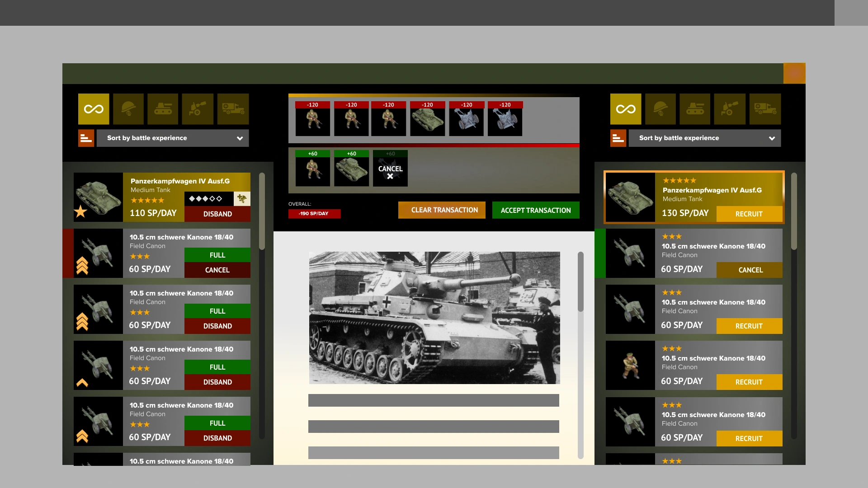Viewport: 868px width, 488px height.
Task: Select the -120 tank unit in transaction
Action: click(427, 118)
